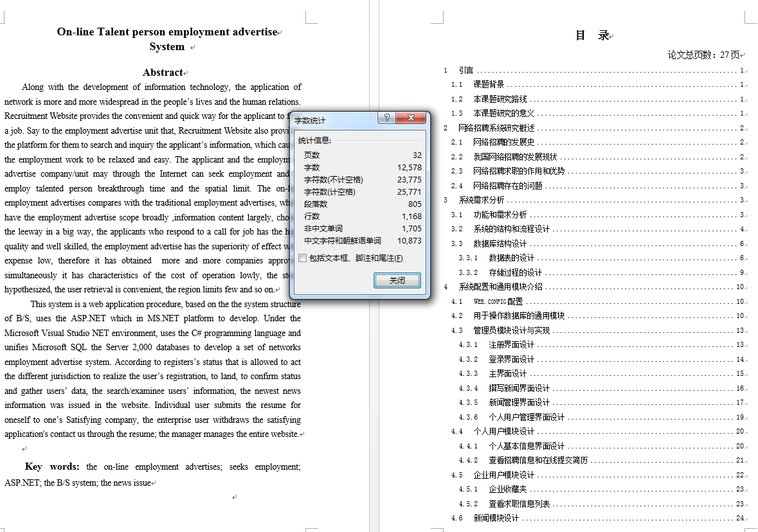The height and width of the screenshot is (532, 758).
Task: Click the help question-mark button in the 字数统计 dialog
Action: (x=387, y=118)
